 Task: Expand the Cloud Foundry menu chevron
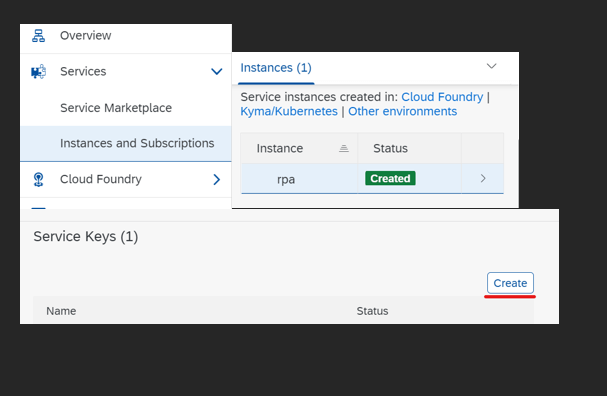[217, 180]
